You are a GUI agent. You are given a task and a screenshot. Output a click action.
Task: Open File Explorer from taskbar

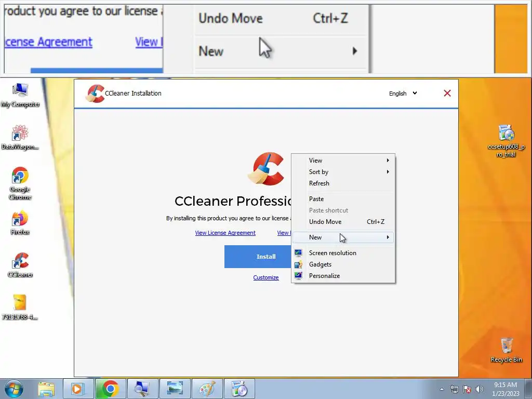(x=46, y=389)
